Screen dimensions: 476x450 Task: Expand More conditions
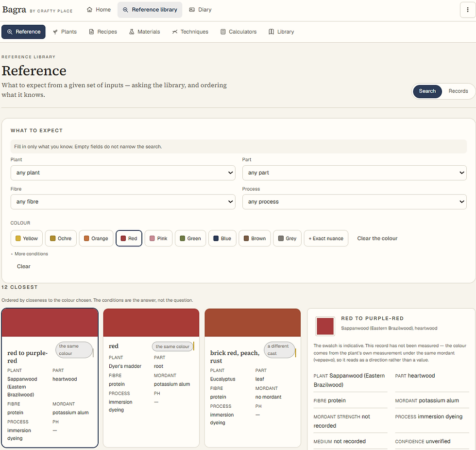point(30,254)
